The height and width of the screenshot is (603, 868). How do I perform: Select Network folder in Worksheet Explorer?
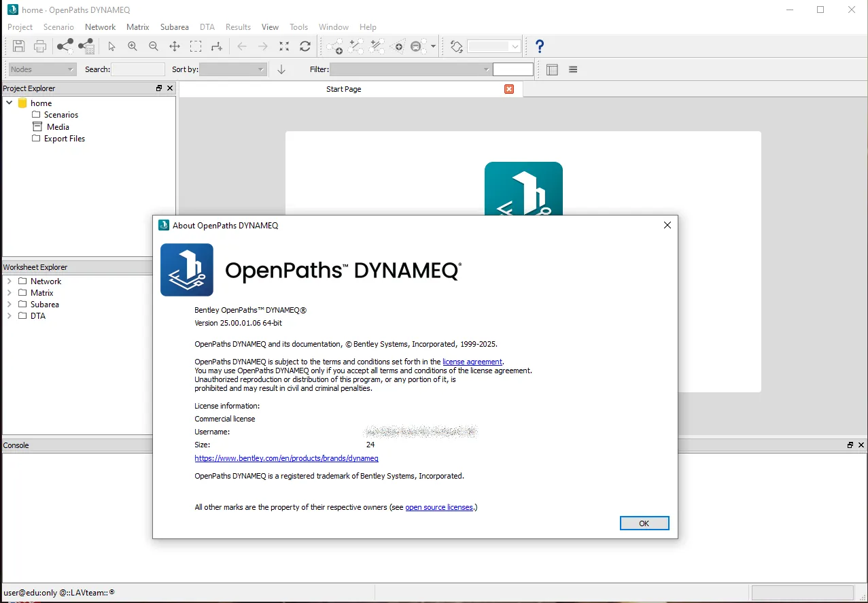click(x=46, y=281)
